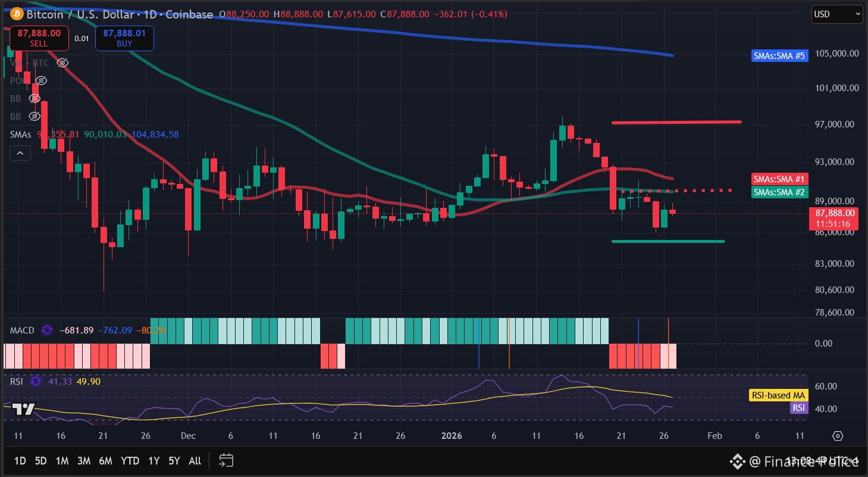Click the Bitcoin logo in the chart header
868x477 pixels.
click(x=16, y=14)
